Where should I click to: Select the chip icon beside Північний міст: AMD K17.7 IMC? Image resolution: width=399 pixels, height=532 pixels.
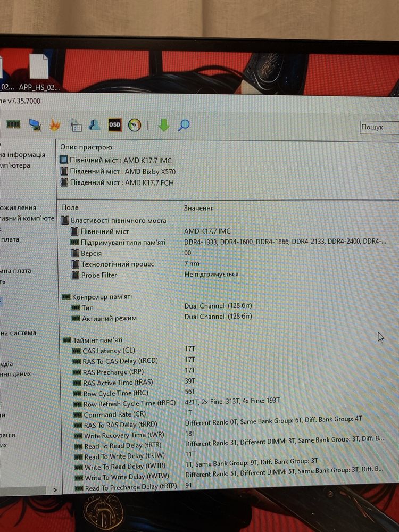click(x=63, y=160)
